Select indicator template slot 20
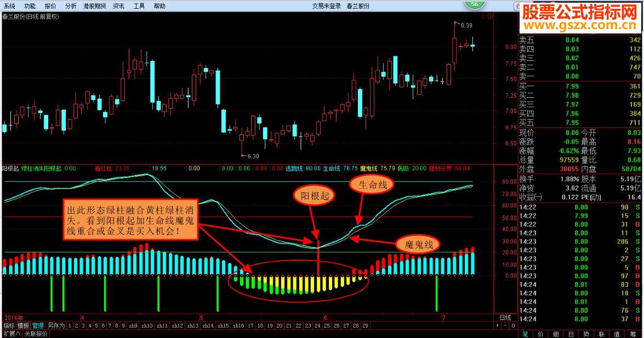644x338 pixels. (280, 325)
